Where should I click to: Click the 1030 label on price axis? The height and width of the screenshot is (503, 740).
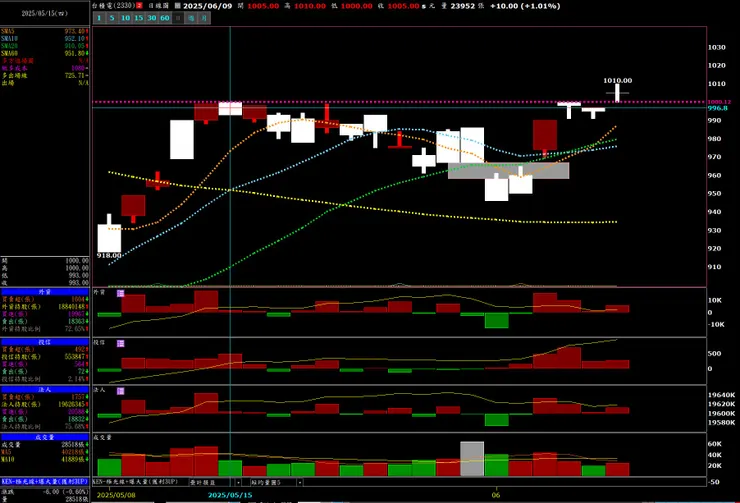click(716, 47)
